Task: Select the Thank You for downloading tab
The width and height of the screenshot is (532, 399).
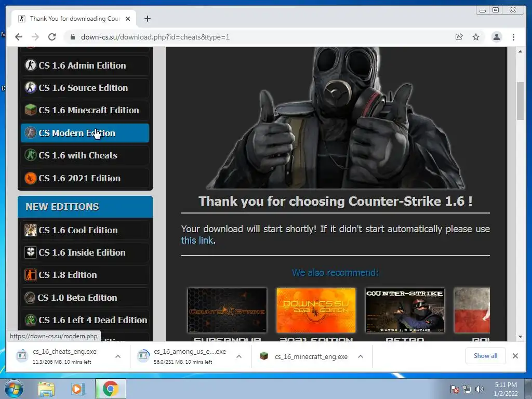Action: (74, 19)
